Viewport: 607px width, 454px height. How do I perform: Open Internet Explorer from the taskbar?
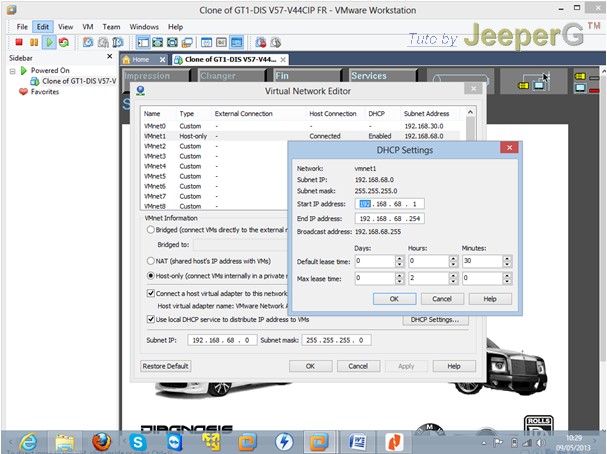point(28,442)
